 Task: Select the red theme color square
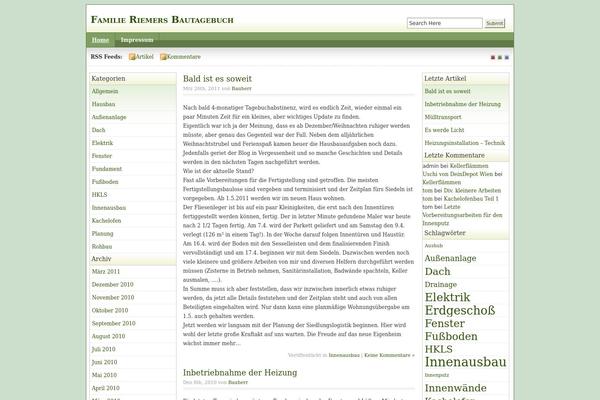(492, 57)
